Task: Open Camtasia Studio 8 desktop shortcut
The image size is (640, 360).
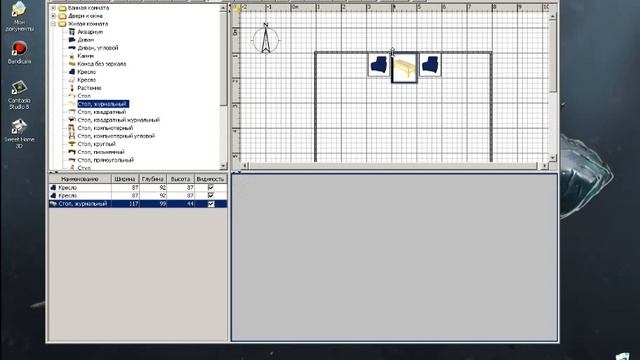Action: [19, 95]
